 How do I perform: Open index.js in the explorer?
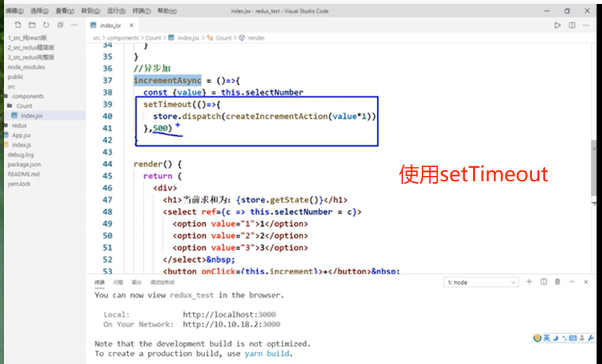click(x=21, y=145)
